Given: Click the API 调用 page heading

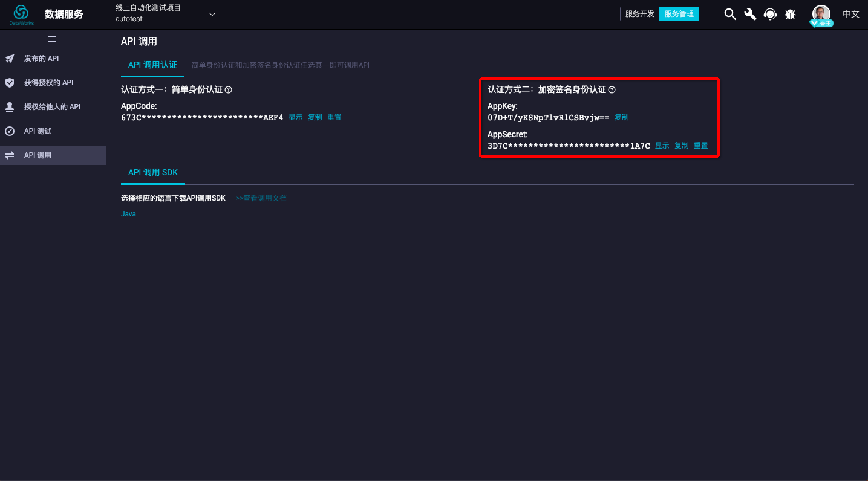Looking at the screenshot, I should 139,42.
